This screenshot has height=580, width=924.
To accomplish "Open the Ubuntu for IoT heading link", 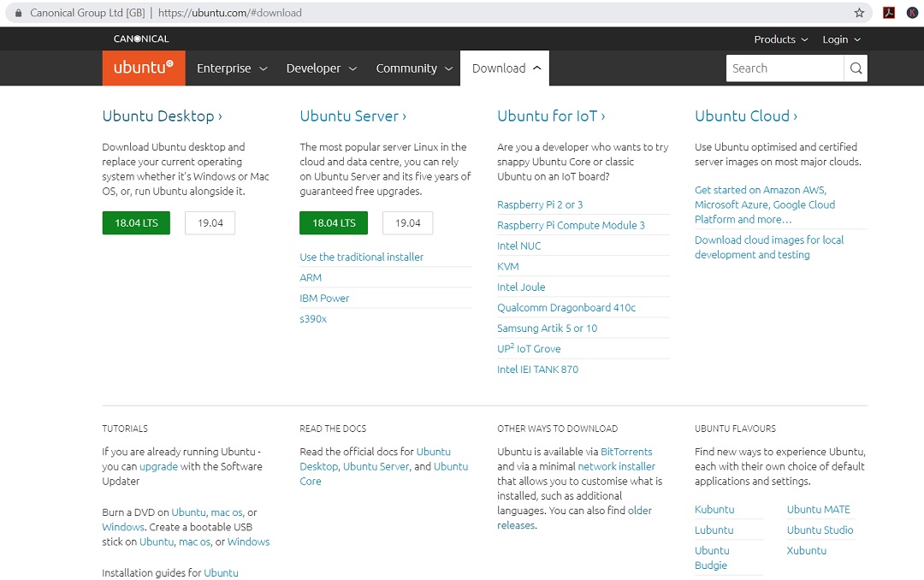I will 551,116.
